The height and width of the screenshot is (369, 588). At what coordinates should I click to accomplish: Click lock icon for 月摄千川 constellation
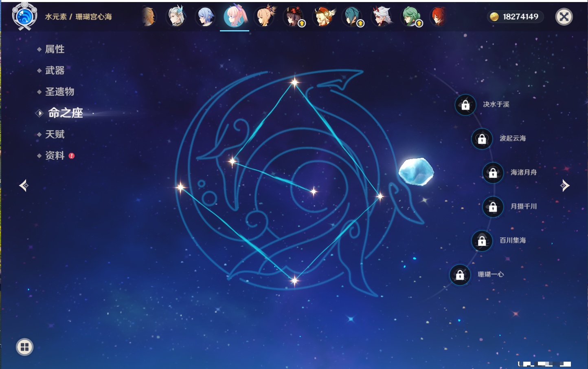pyautogui.click(x=493, y=207)
